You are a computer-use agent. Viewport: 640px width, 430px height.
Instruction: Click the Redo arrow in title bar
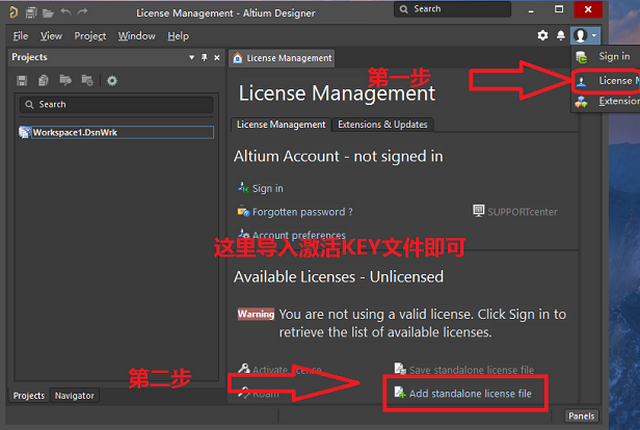pyautogui.click(x=82, y=12)
